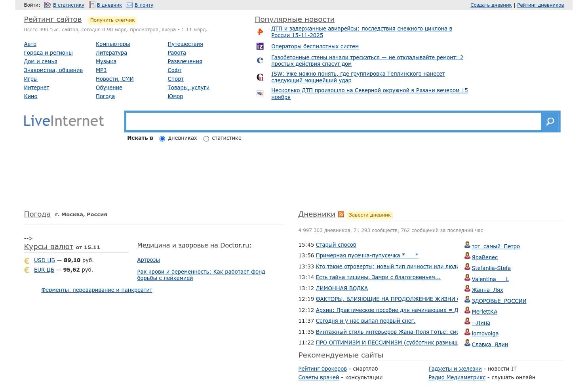Click the 'Получить счетчик' button
Image resolution: width=588 pixels, height=392 pixels.
click(x=112, y=20)
